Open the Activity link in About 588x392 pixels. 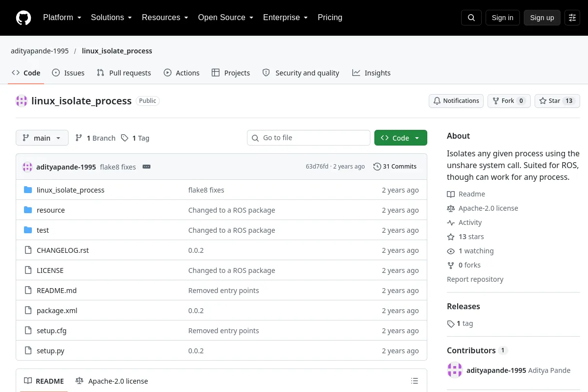(465, 222)
